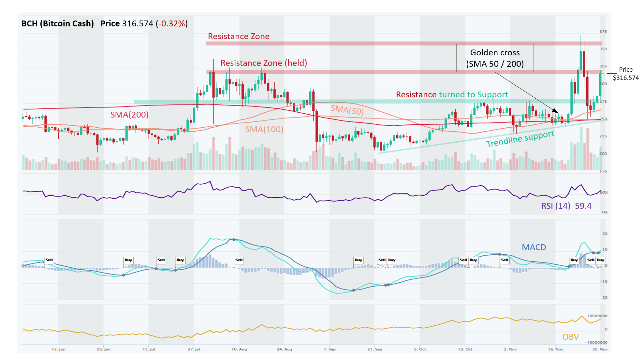This screenshot has width=644, height=353.
Task: Click the 175 price axis value
Action: 603,171
